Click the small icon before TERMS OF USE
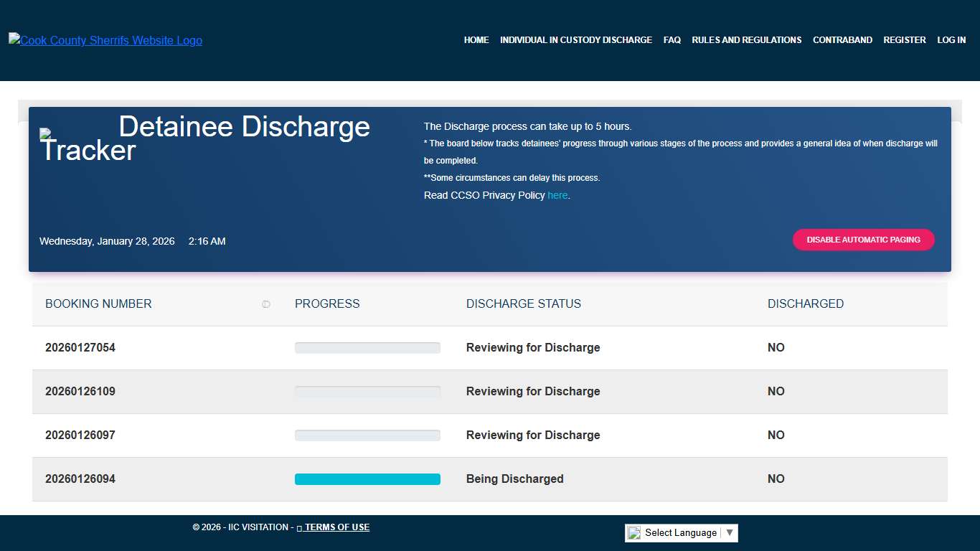The width and height of the screenshot is (980, 551). tap(299, 527)
